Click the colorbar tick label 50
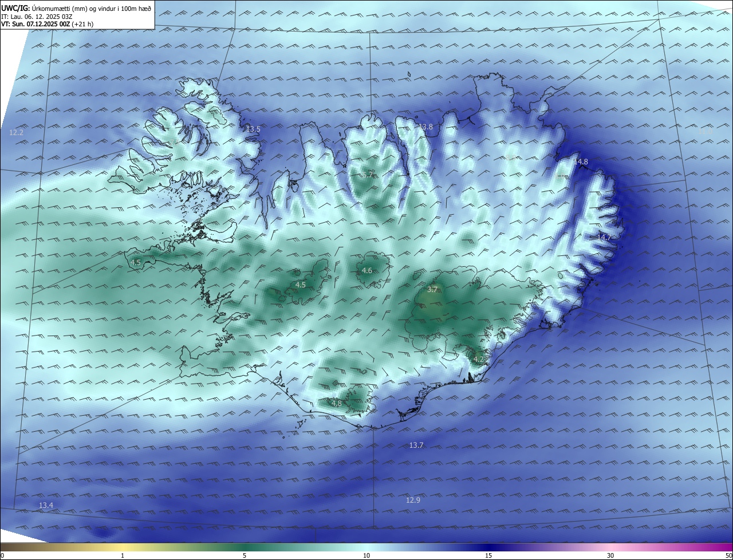This screenshot has height=560, width=733. tap(728, 555)
